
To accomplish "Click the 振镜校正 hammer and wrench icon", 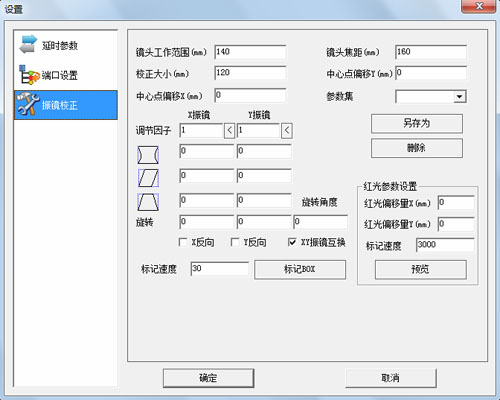I will coord(28,105).
